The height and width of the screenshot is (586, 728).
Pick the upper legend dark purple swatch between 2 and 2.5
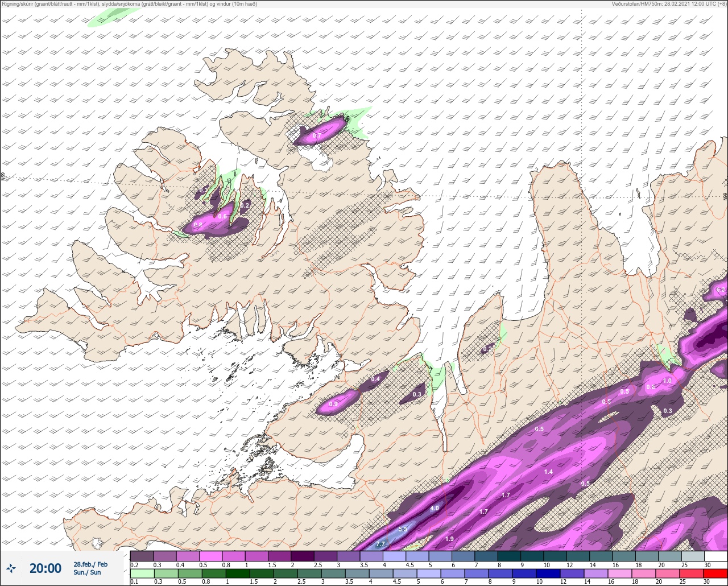coord(302,556)
